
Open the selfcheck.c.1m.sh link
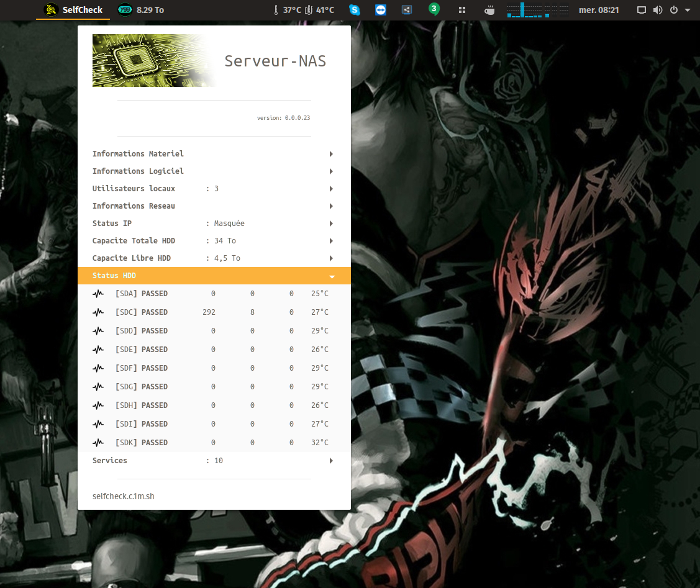pyautogui.click(x=123, y=496)
